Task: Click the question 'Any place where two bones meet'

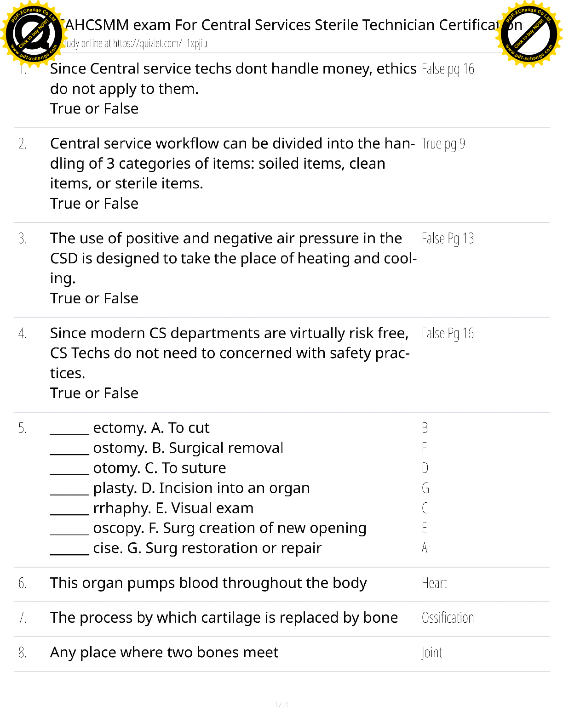Action: point(164,653)
